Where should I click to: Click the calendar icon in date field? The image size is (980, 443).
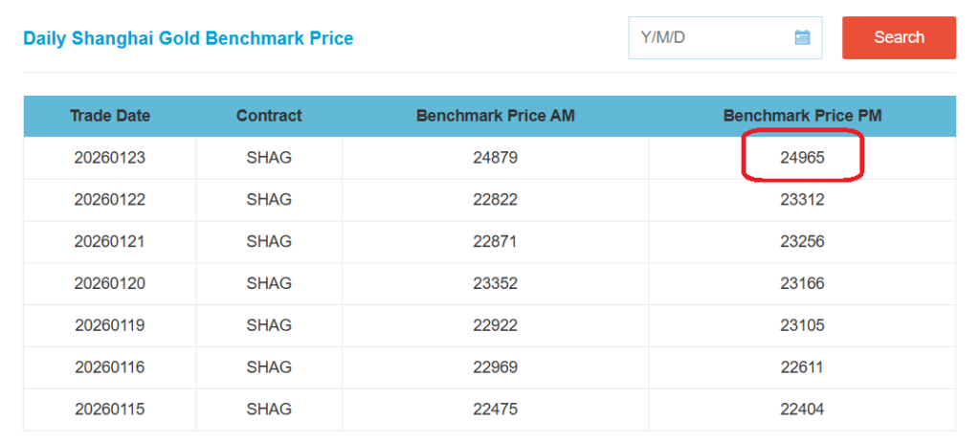tap(802, 38)
